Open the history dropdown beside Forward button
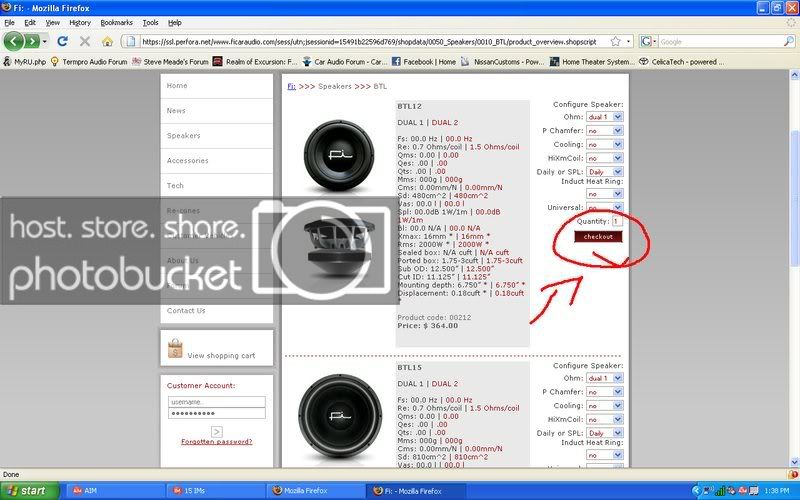 click(x=45, y=41)
